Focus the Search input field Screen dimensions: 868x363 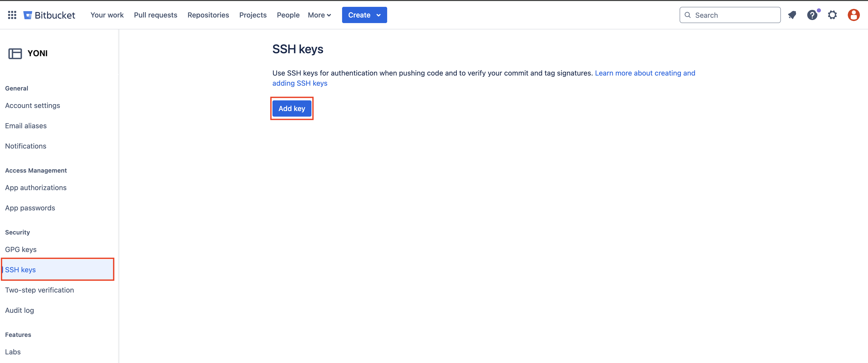pyautogui.click(x=735, y=15)
